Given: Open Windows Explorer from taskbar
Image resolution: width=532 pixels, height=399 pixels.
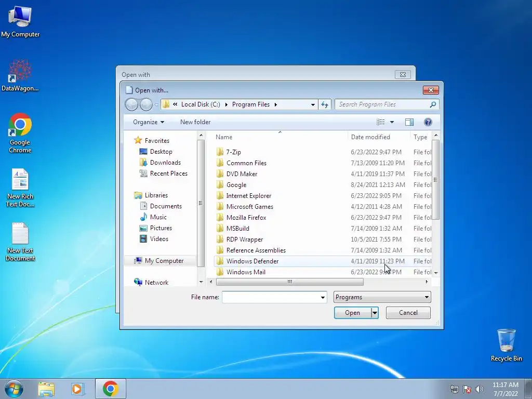Looking at the screenshot, I should (x=46, y=389).
